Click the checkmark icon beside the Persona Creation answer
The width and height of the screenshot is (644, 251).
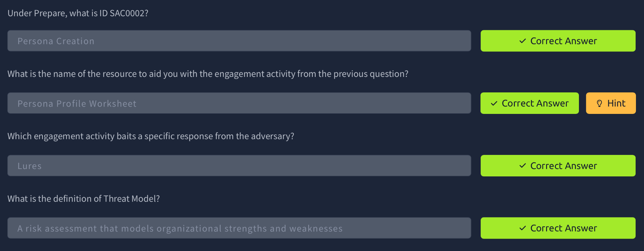coord(523,41)
